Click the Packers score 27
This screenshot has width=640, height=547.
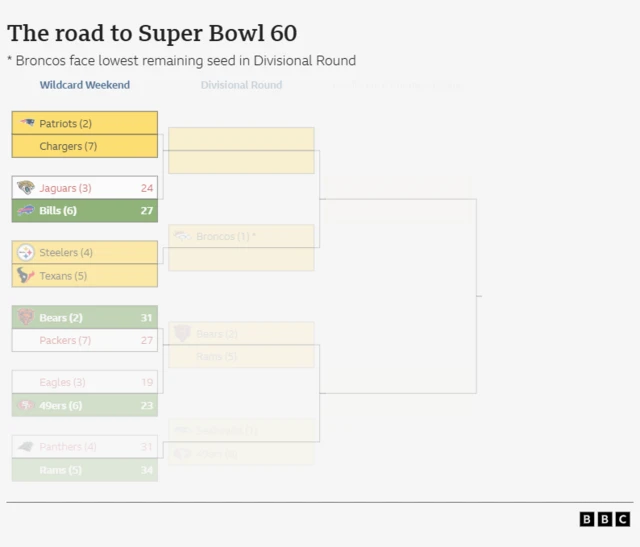147,340
